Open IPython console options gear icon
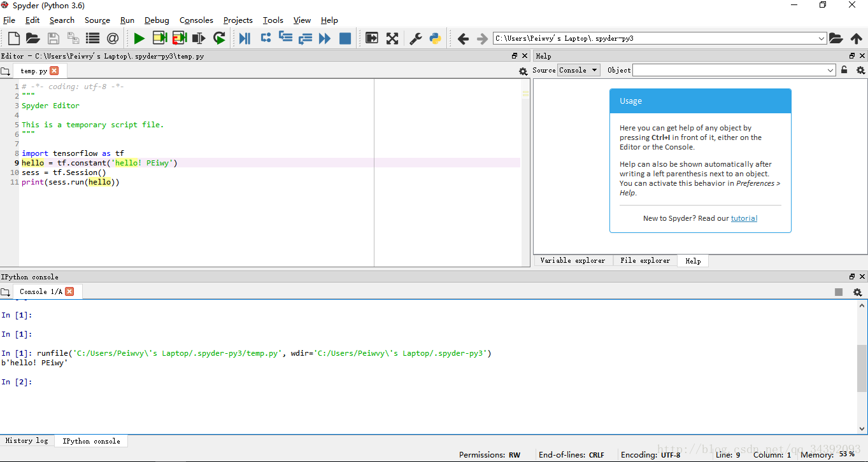Image resolution: width=868 pixels, height=462 pixels. (857, 292)
